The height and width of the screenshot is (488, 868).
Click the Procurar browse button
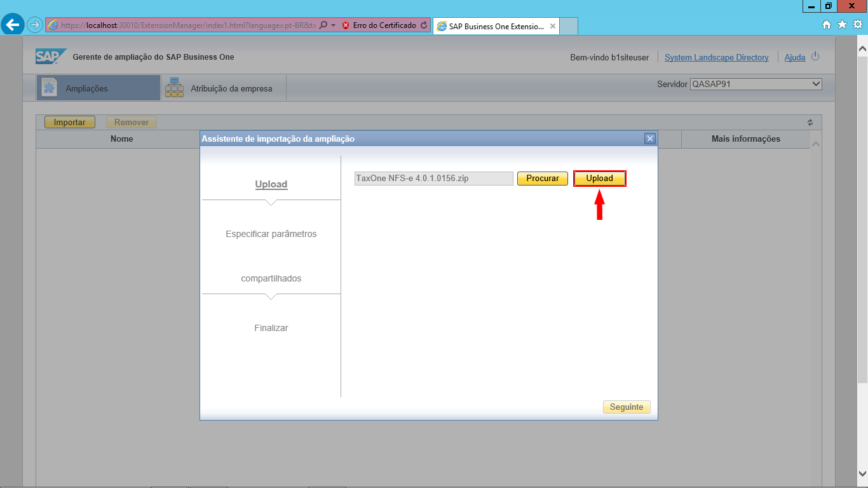(543, 179)
